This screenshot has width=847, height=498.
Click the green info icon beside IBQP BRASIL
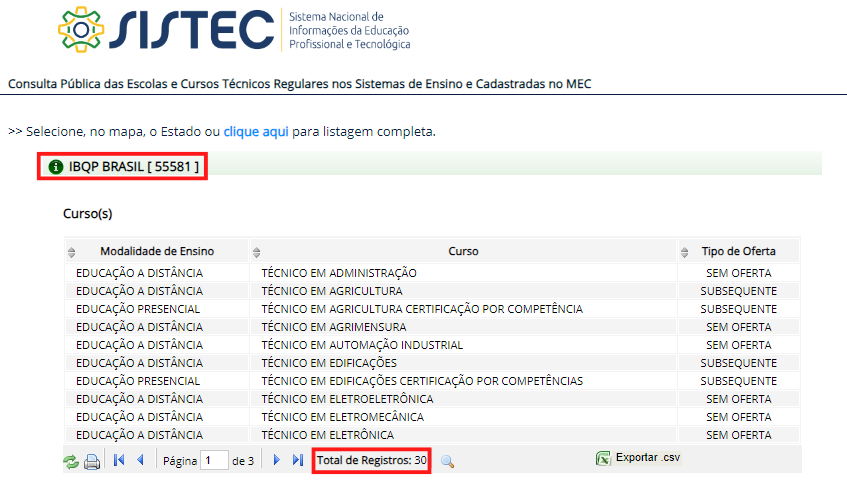point(56,167)
